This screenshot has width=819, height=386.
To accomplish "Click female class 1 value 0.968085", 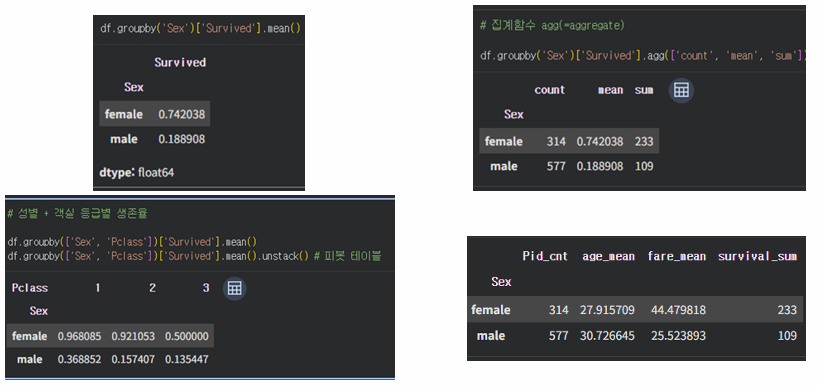I will (x=79, y=336).
